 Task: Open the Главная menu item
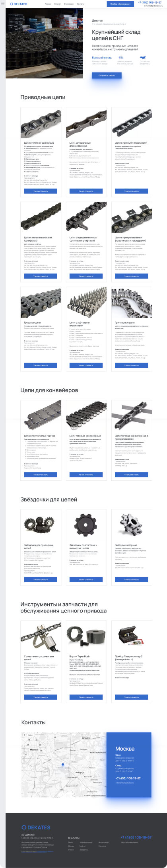(x=48, y=4)
